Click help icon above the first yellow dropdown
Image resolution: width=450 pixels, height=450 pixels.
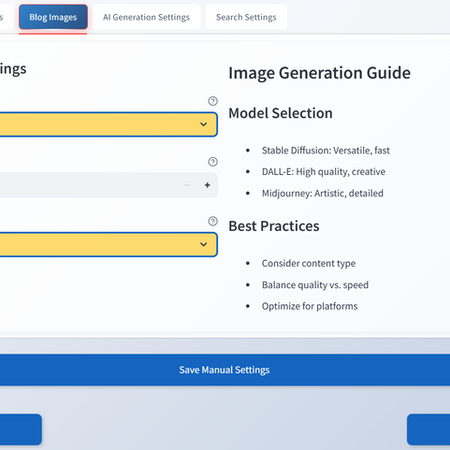click(213, 101)
